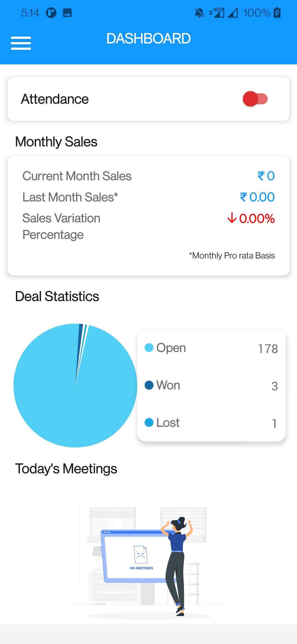Open the hamburger navigation menu
Viewport: 297px width, 644px height.
(21, 43)
